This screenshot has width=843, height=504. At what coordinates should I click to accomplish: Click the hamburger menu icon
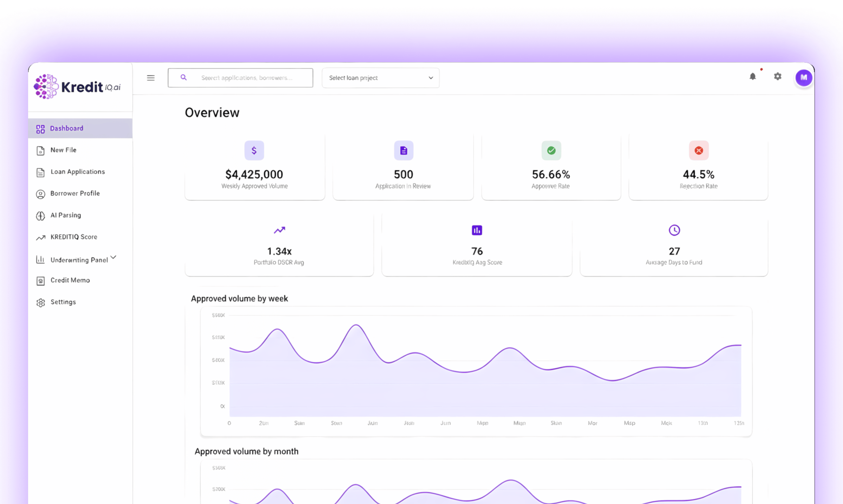point(151,78)
